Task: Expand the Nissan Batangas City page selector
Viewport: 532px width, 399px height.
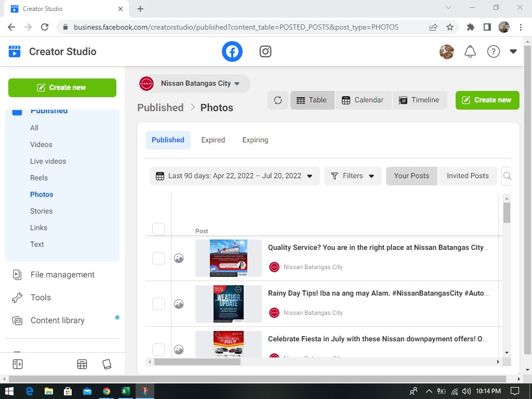Action: click(194, 84)
